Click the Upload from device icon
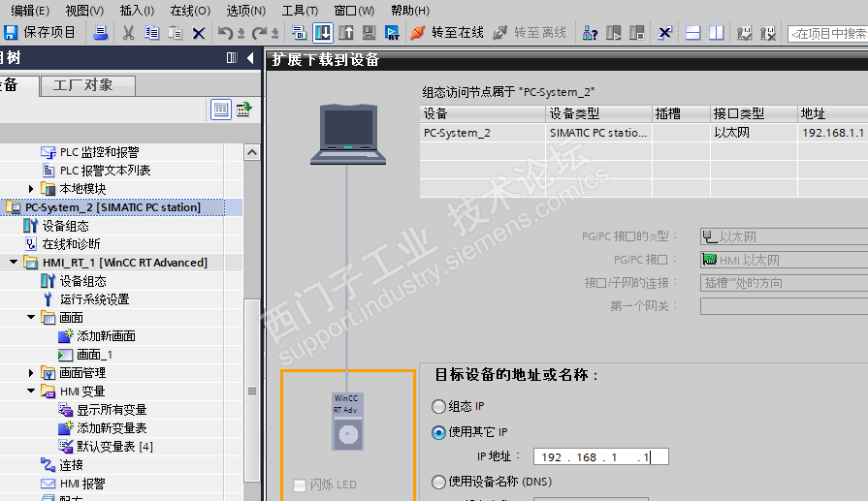Viewport: 868px width, 501px height. (x=346, y=33)
